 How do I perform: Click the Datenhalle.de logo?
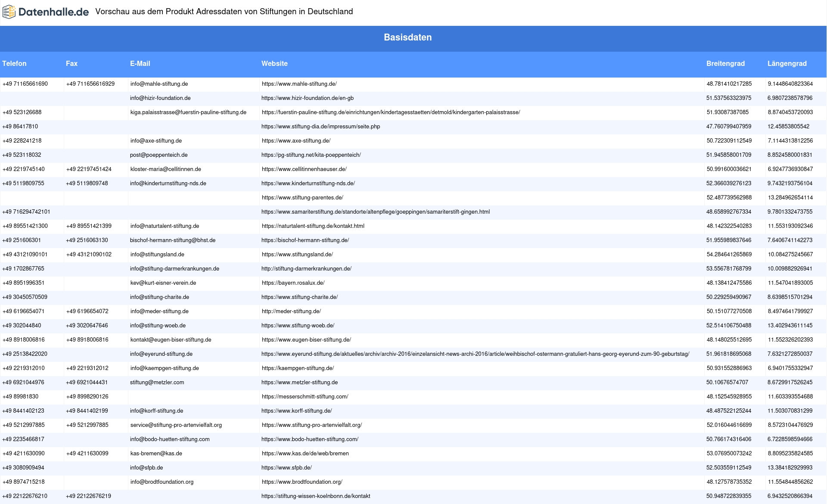tap(46, 12)
